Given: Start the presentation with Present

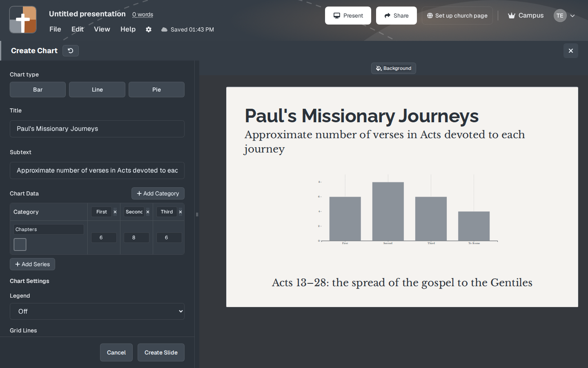Looking at the screenshot, I should click(x=348, y=16).
